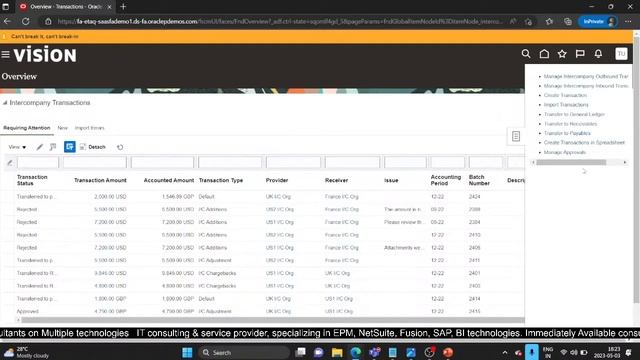Click the Refresh icon in table toolbar
Screen dimensions: 640x360
pos(120,147)
